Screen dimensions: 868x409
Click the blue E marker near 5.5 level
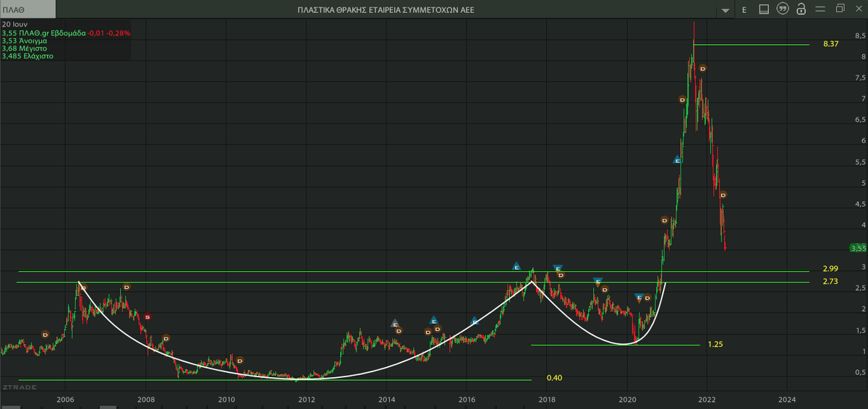(x=677, y=160)
